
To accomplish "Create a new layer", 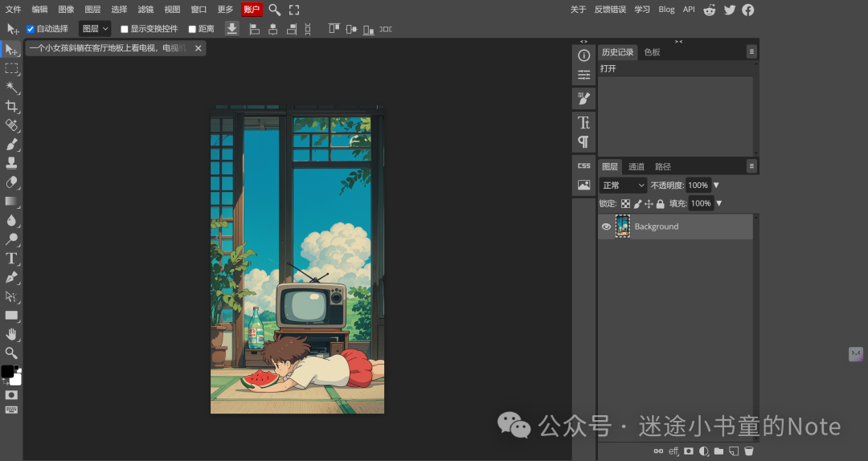I will (x=734, y=451).
